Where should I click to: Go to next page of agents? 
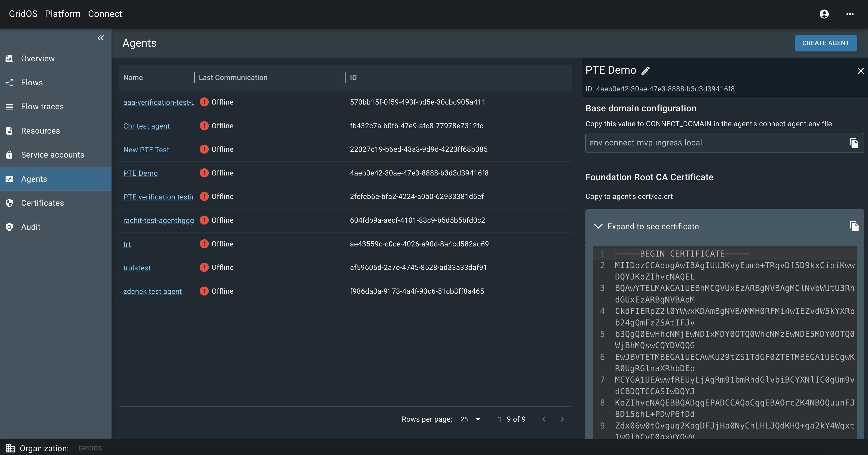(562, 419)
